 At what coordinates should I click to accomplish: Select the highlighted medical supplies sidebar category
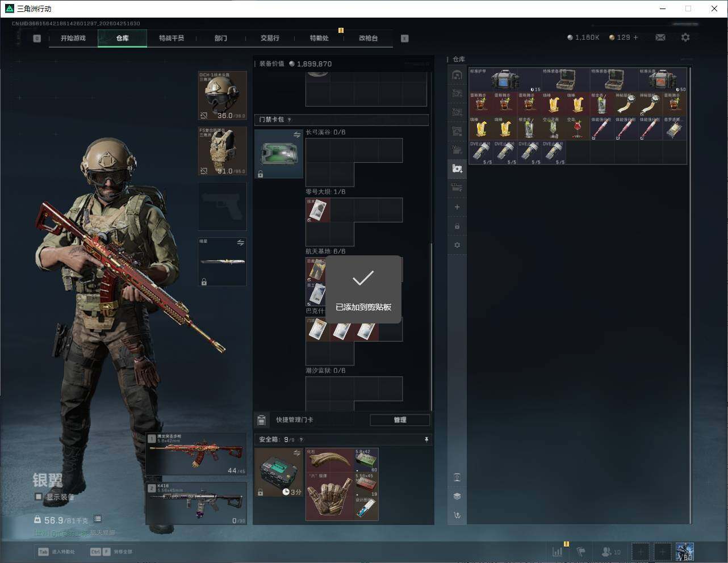pyautogui.click(x=457, y=168)
